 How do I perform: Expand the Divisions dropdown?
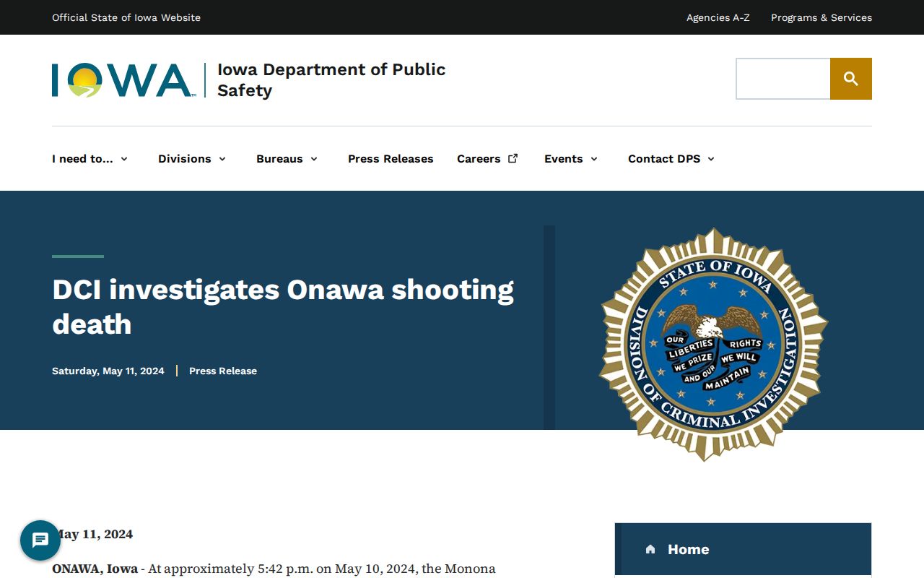coord(192,159)
